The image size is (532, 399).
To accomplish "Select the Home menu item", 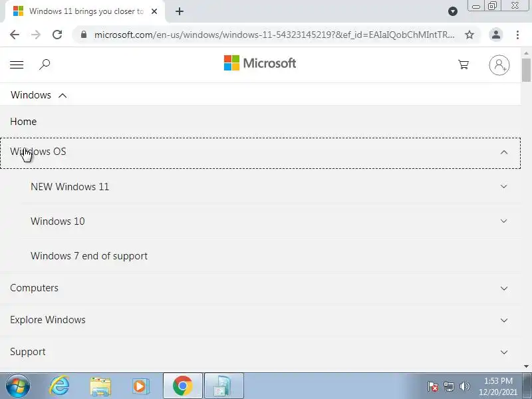I will pyautogui.click(x=23, y=122).
